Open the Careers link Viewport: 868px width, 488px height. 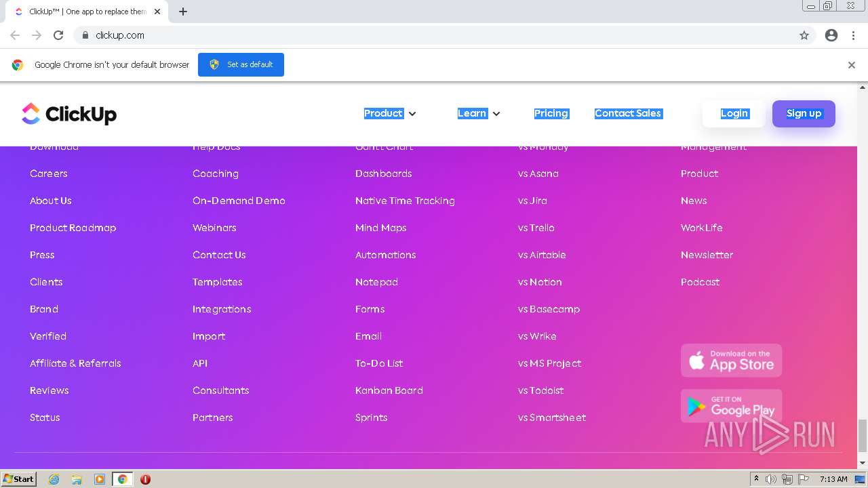click(x=49, y=174)
